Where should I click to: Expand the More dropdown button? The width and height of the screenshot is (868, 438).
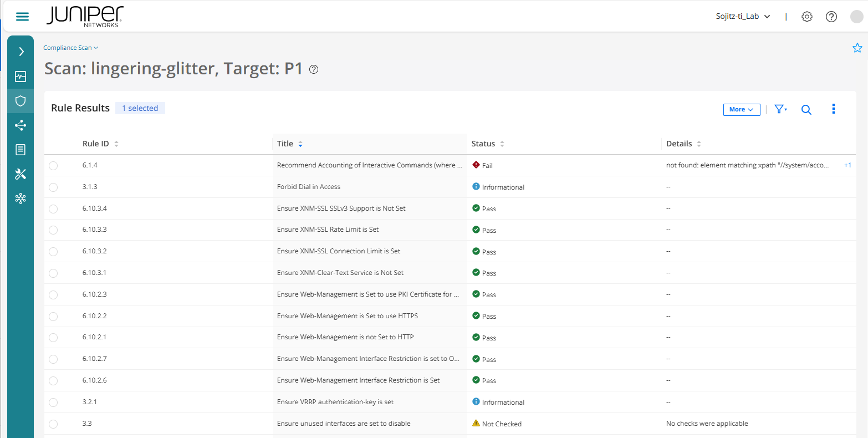(x=741, y=110)
